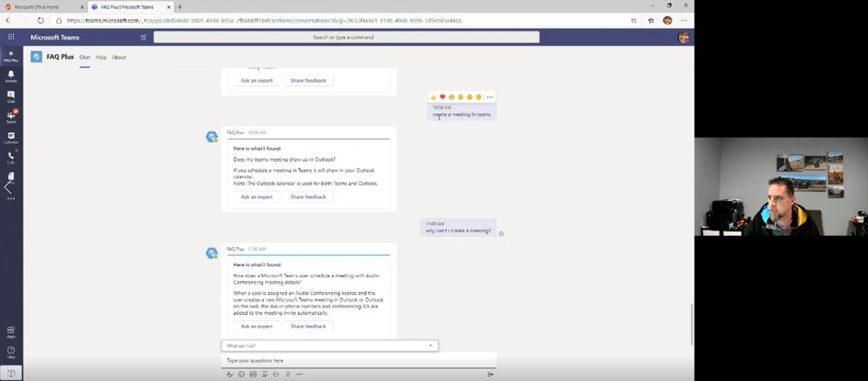Switch to the Help tab of FAQ Plus
The image size is (868, 381).
[101, 57]
